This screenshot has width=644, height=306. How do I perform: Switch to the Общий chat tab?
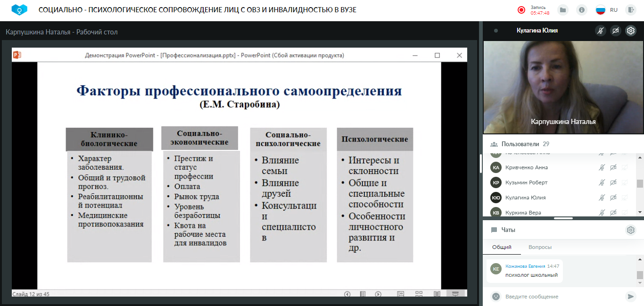[x=502, y=247]
